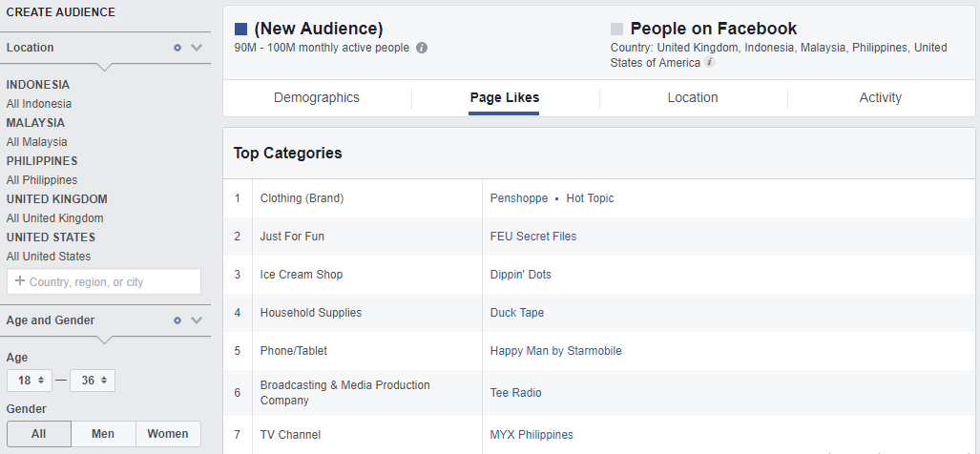Switch to the Activity tab

(880, 97)
